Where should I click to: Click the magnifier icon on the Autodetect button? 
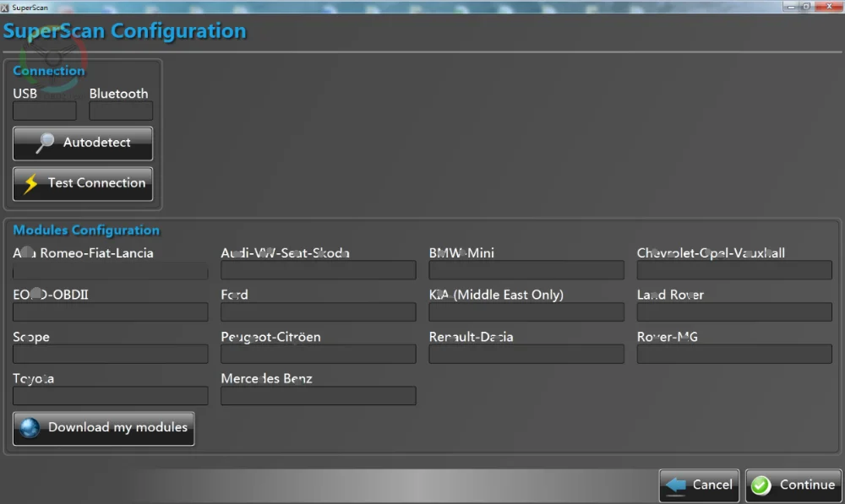tap(45, 143)
